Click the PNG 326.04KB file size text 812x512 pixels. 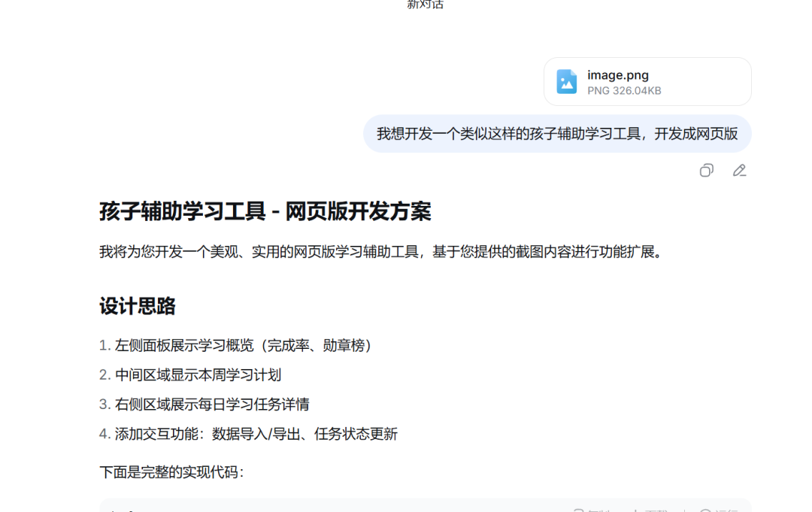pyautogui.click(x=624, y=91)
